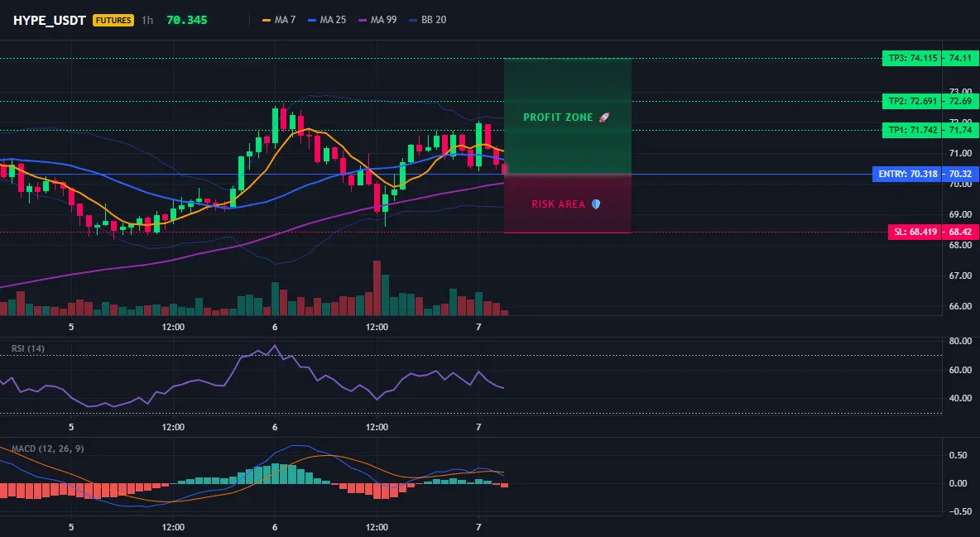Viewport: 980px width, 537px height.
Task: Click the RISK AREA text
Action: click(558, 204)
